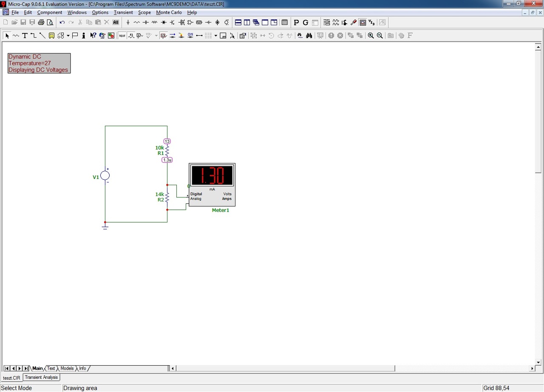Place an opamp component
544x392 pixels.
pos(190,23)
